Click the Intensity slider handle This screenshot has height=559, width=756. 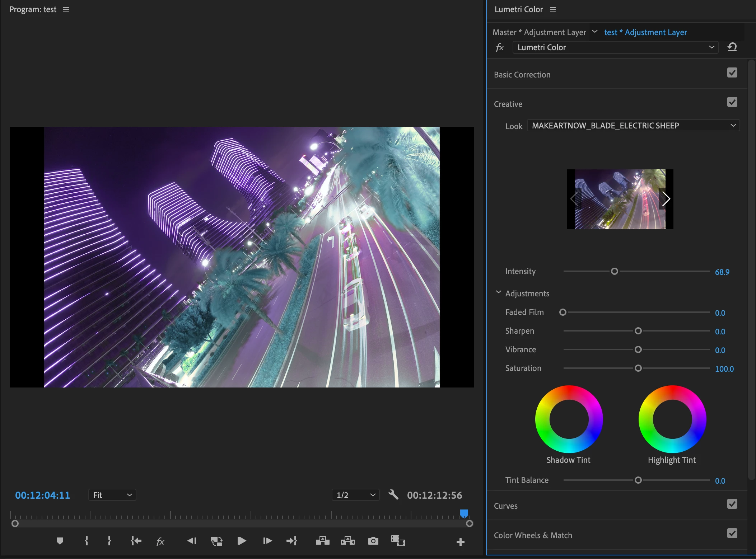pyautogui.click(x=615, y=271)
